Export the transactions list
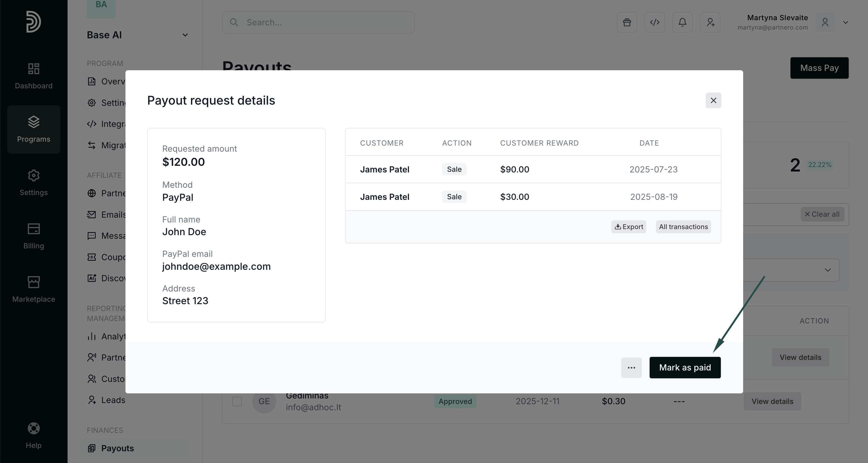 pyautogui.click(x=629, y=227)
